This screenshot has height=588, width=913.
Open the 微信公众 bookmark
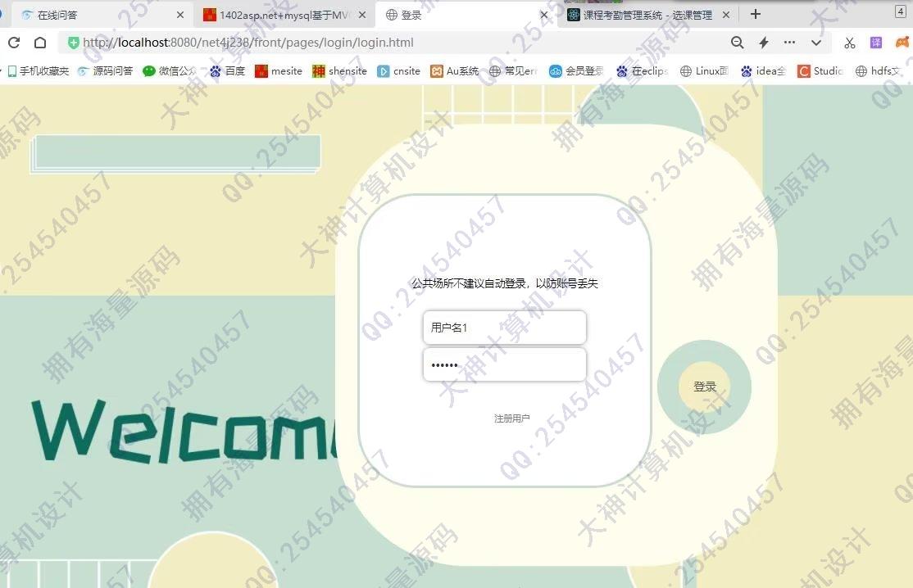[x=170, y=71]
